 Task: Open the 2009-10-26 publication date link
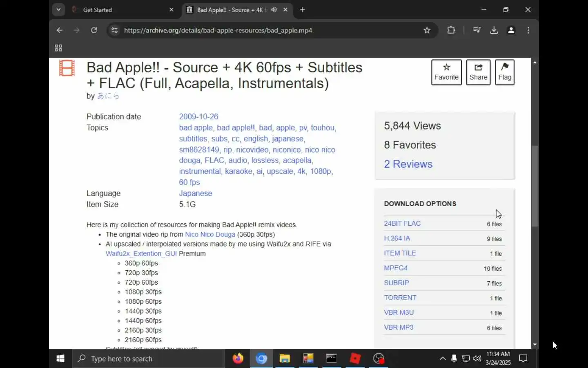click(198, 117)
